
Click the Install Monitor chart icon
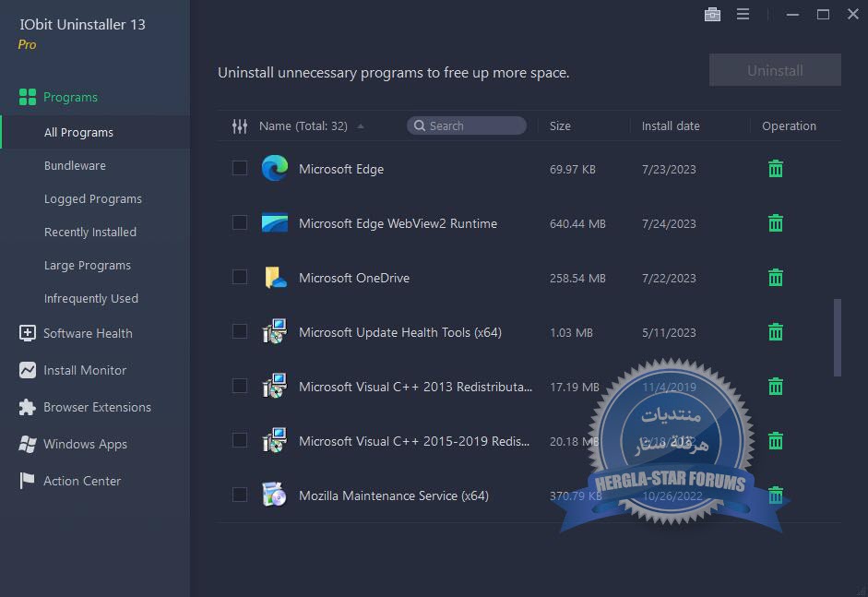coord(27,370)
